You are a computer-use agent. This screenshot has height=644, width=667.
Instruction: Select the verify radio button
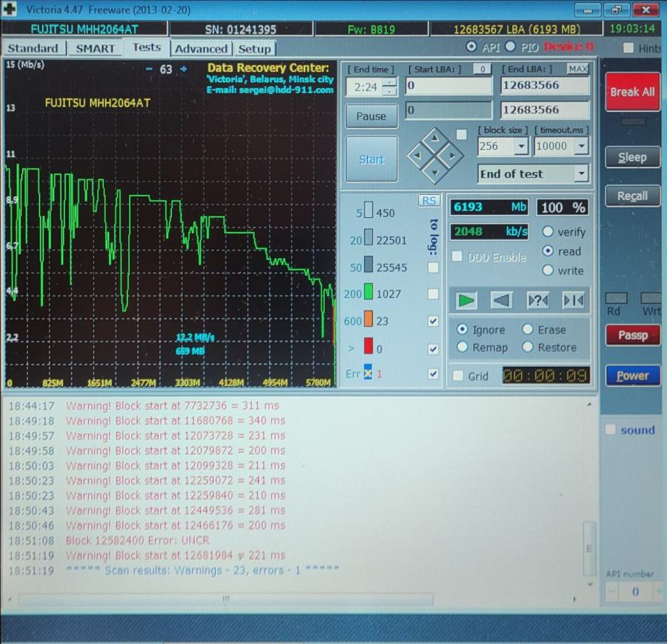pos(548,232)
